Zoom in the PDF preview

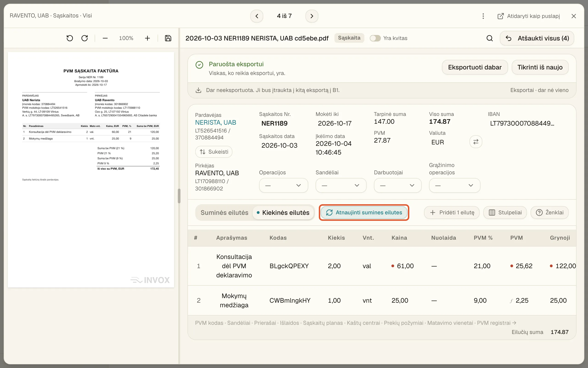pyautogui.click(x=147, y=38)
